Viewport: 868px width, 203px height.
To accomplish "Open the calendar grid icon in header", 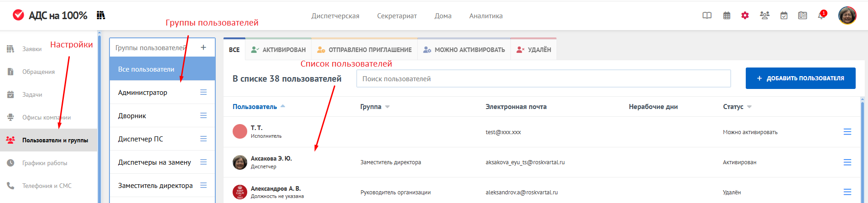I will click(x=727, y=16).
